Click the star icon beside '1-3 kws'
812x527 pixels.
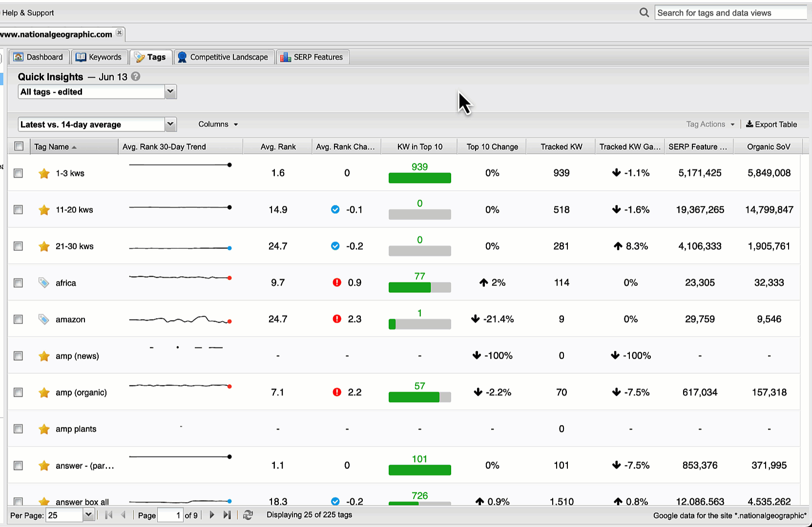click(x=44, y=173)
